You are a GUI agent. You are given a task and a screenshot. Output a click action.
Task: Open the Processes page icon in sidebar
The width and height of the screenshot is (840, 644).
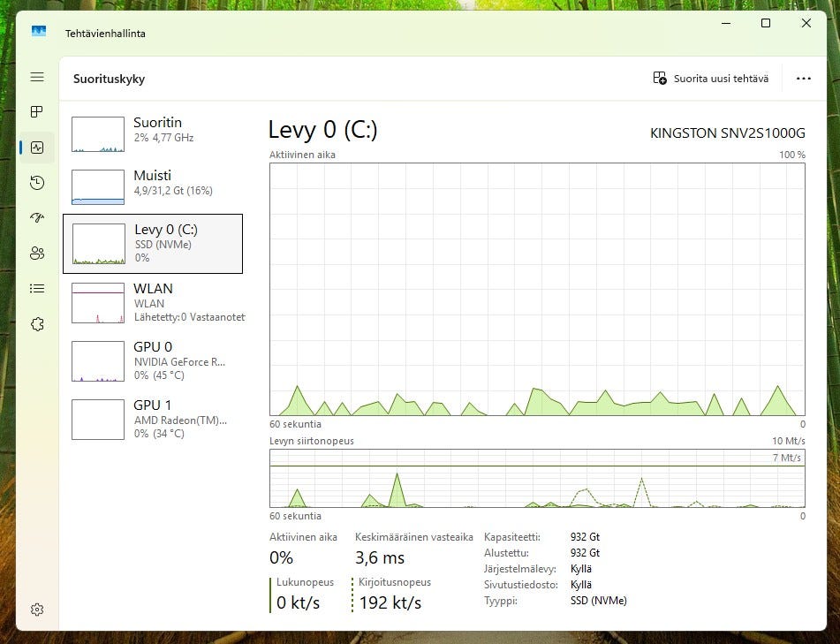[37, 111]
